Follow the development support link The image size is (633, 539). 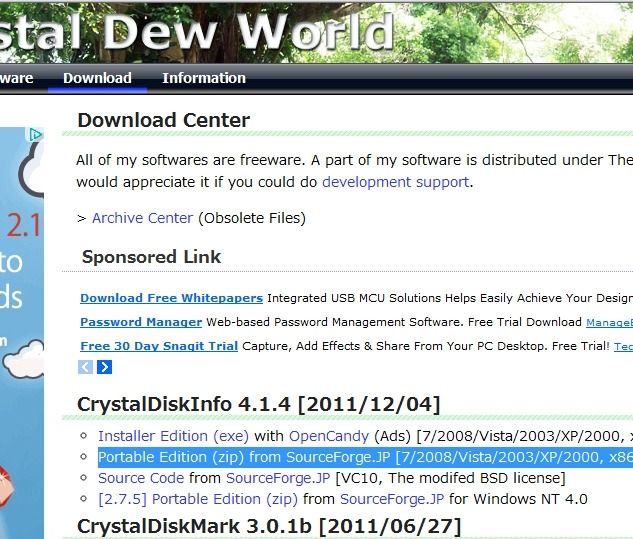pyautogui.click(x=396, y=182)
